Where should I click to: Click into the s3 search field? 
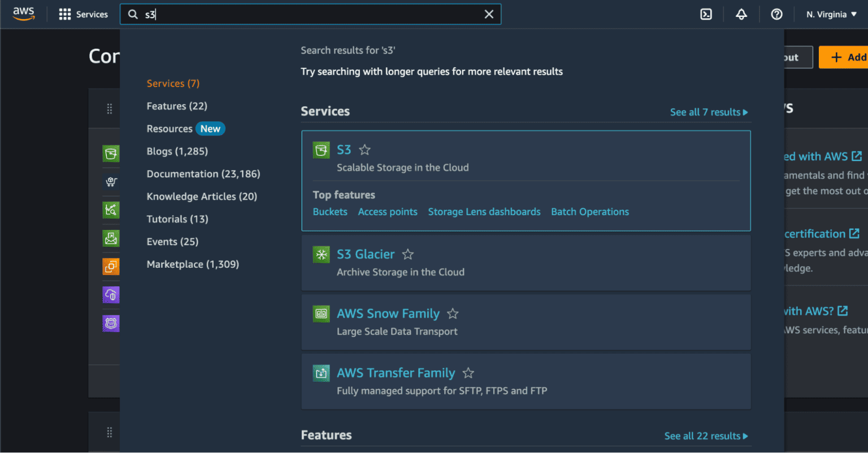(311, 15)
